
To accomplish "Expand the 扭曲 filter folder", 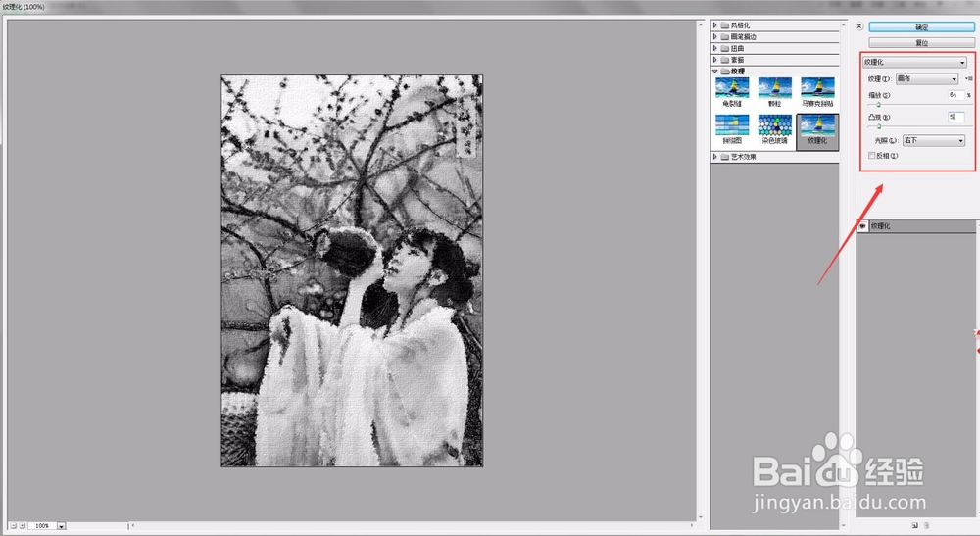I will (715, 48).
